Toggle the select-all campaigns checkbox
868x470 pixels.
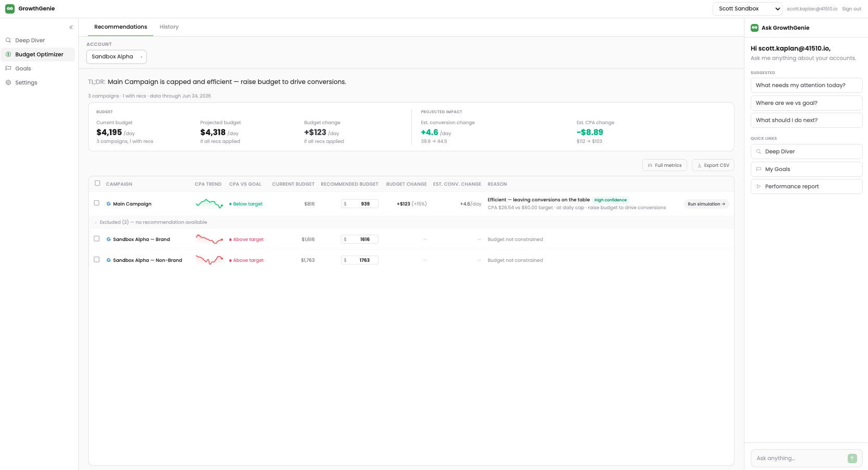97,183
